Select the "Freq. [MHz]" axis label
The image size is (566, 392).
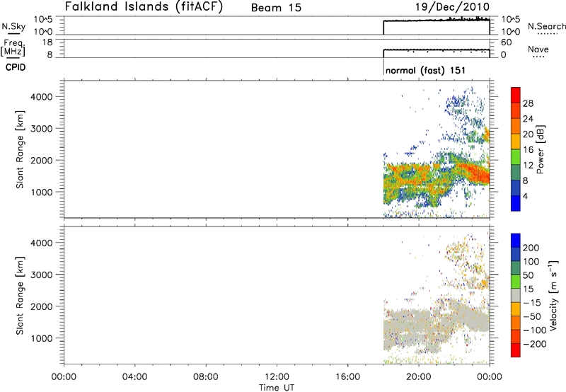(x=13, y=47)
